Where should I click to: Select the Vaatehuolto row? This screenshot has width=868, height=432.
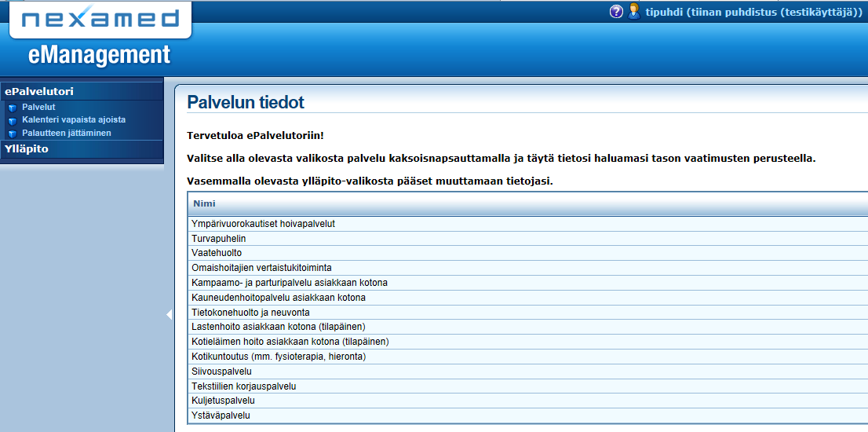coord(528,253)
